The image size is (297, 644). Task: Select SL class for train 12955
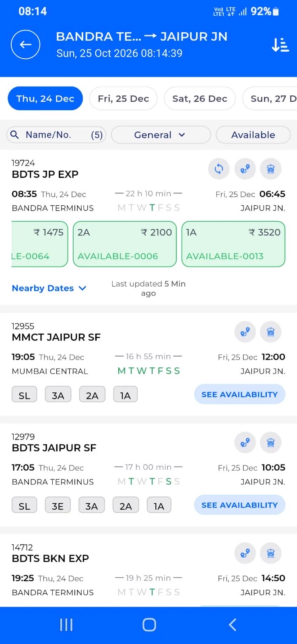25,395
